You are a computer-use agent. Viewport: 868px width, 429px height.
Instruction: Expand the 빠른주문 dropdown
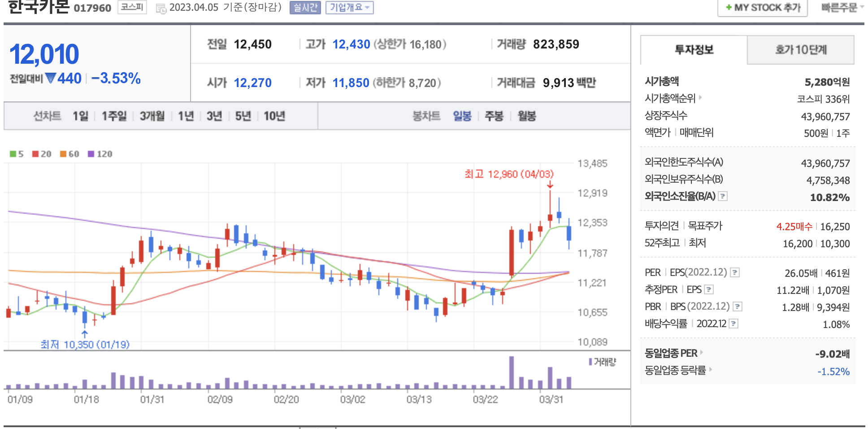(842, 8)
